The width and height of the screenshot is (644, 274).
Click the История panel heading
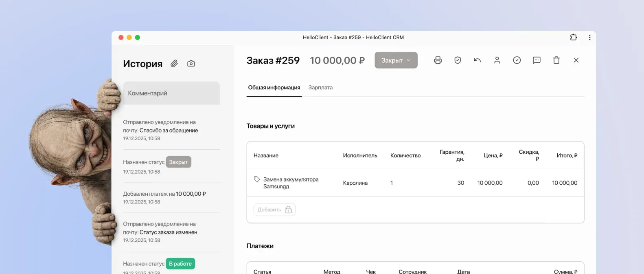click(143, 64)
